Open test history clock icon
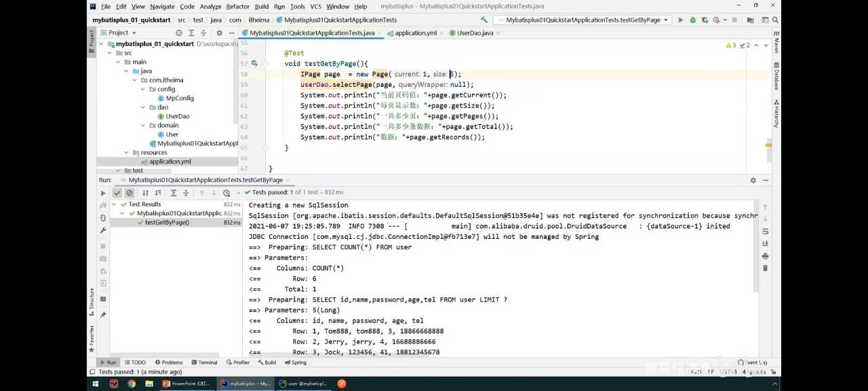The width and height of the screenshot is (868, 391). pos(228,193)
